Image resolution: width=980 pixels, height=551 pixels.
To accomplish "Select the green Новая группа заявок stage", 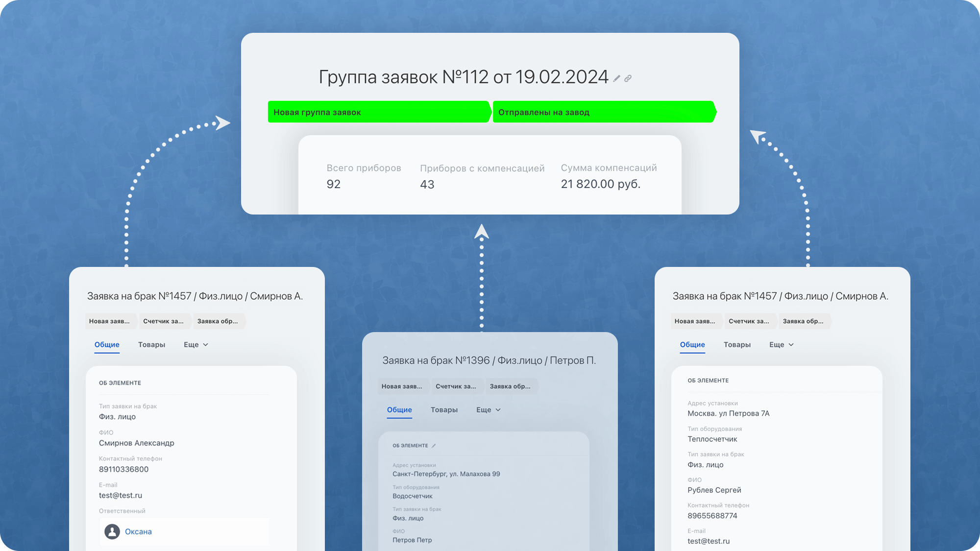I will pos(378,112).
